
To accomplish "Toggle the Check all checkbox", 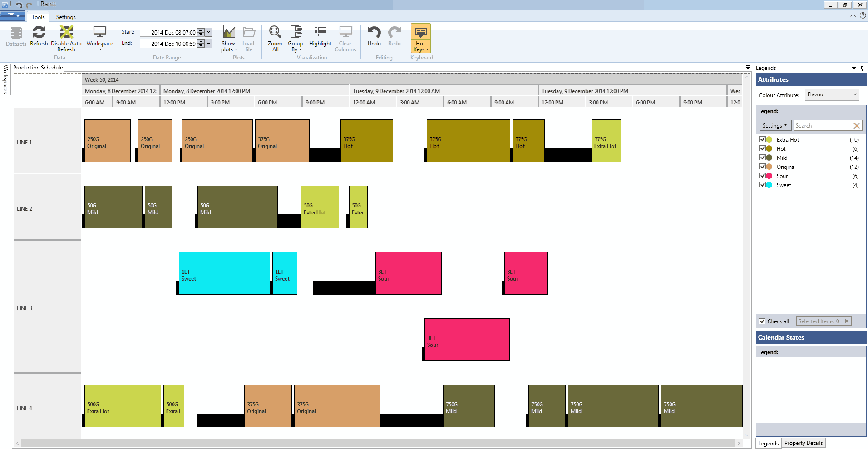I will coord(762,321).
